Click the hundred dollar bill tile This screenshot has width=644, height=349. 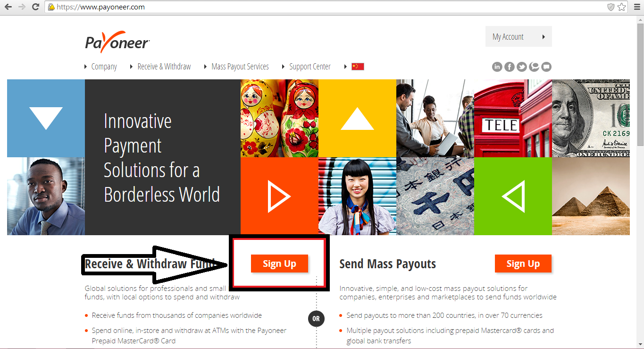coord(591,118)
